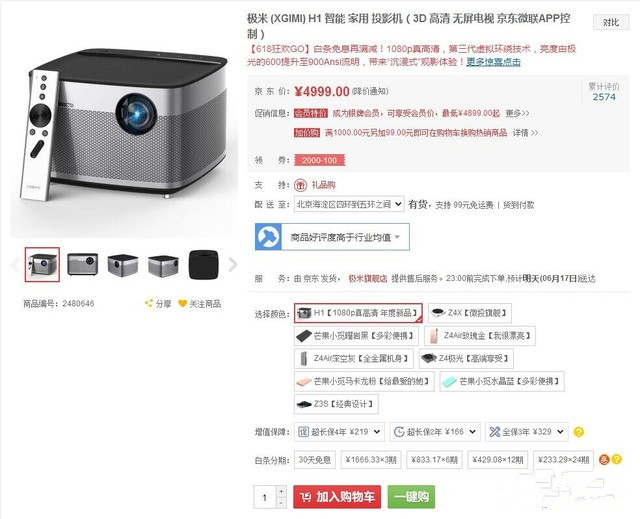Viewport: 640px width, 519px height.
Task: Select the ¥1666.33×3期 installment plan
Action: point(371,460)
